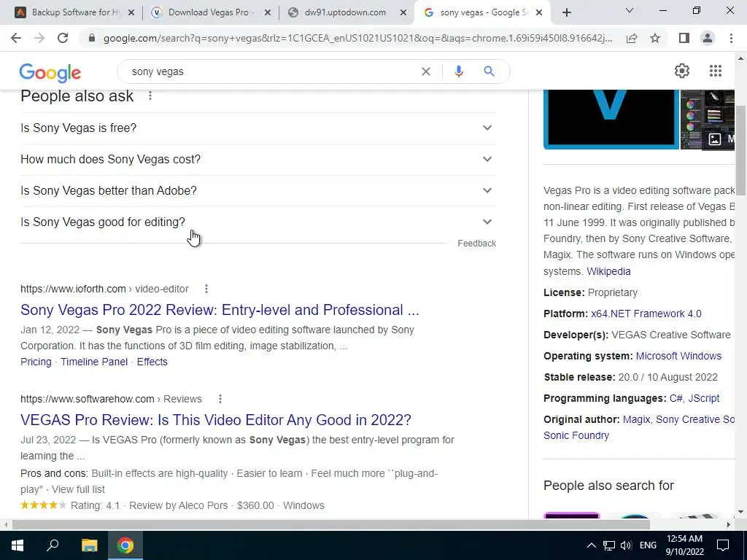This screenshot has width=747, height=560.
Task: Click the ENG language indicator
Action: [648, 545]
